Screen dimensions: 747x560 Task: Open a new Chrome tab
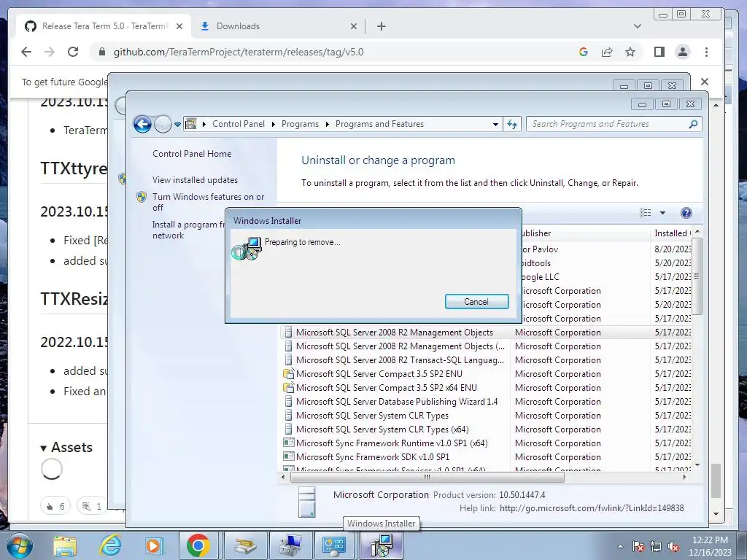coord(381,26)
